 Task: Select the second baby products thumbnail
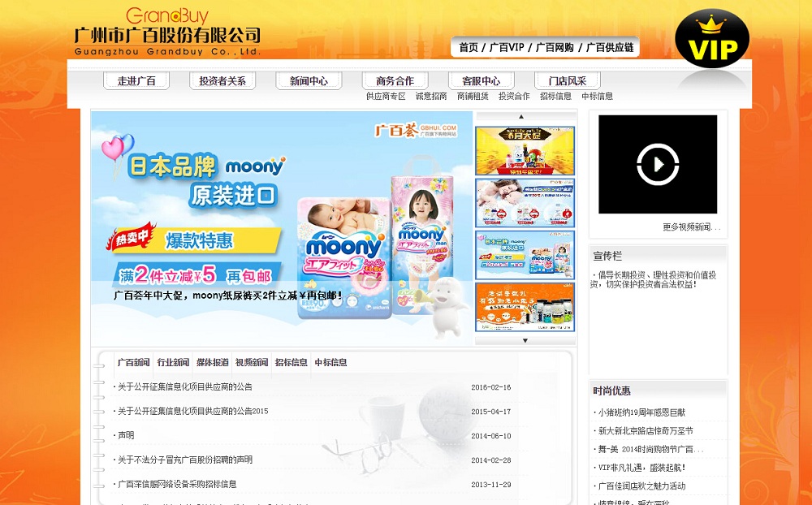tap(525, 203)
